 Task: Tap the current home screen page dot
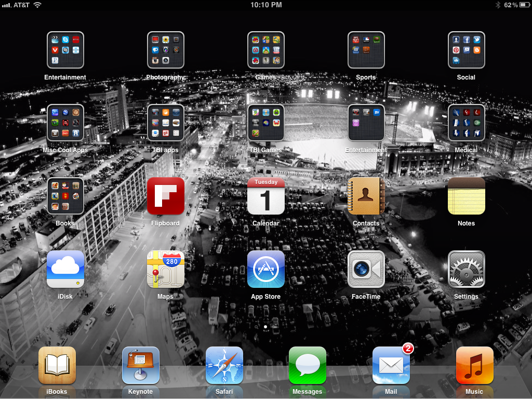coord(265,327)
